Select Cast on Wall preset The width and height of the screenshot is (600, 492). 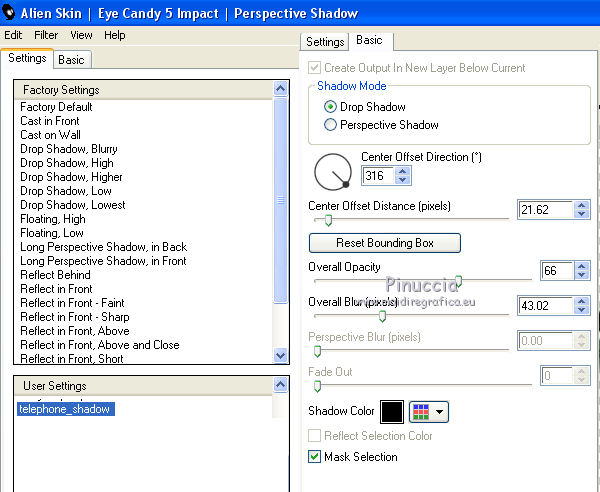coord(51,135)
